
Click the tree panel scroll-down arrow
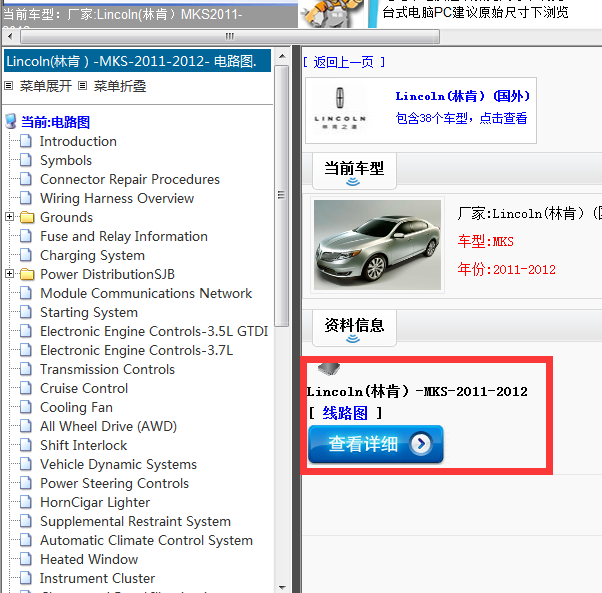(282, 587)
